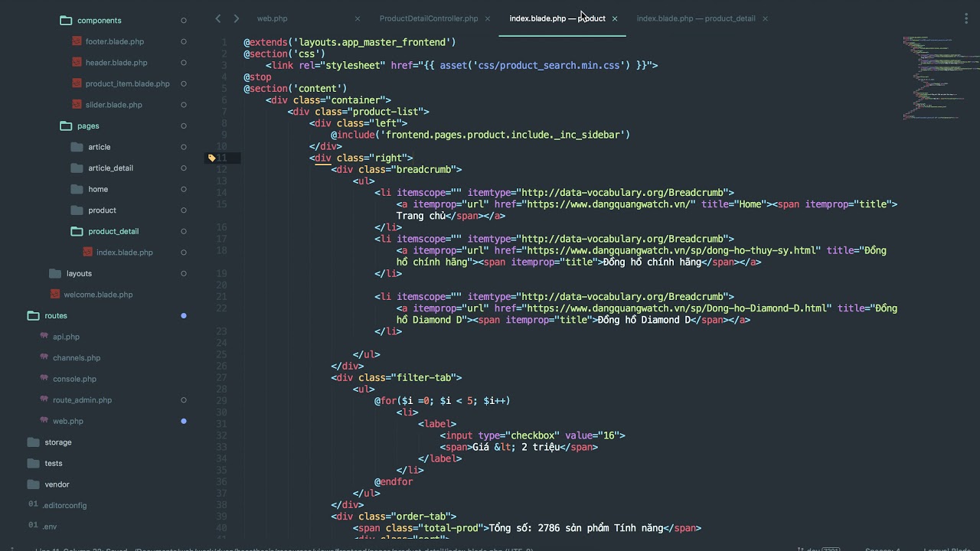
Task: Expand the vendor folder
Action: click(x=33, y=484)
